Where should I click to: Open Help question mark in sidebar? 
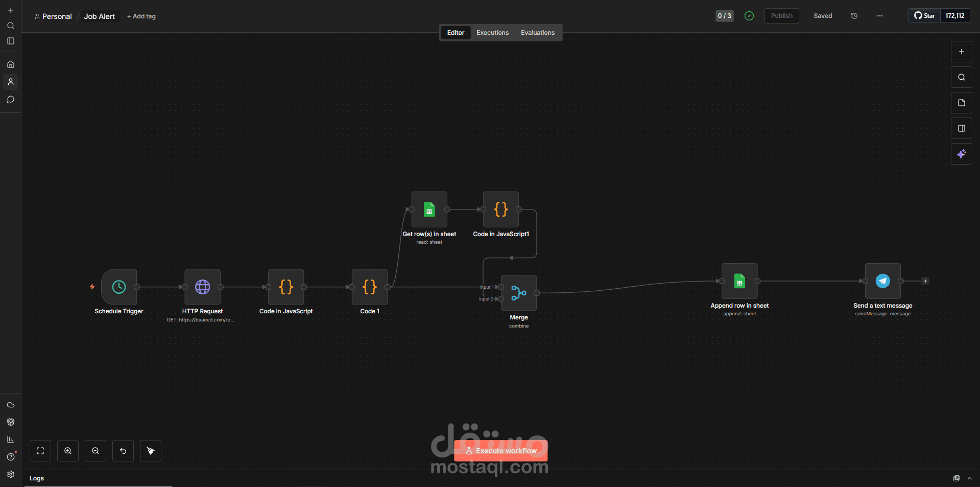[x=11, y=457]
